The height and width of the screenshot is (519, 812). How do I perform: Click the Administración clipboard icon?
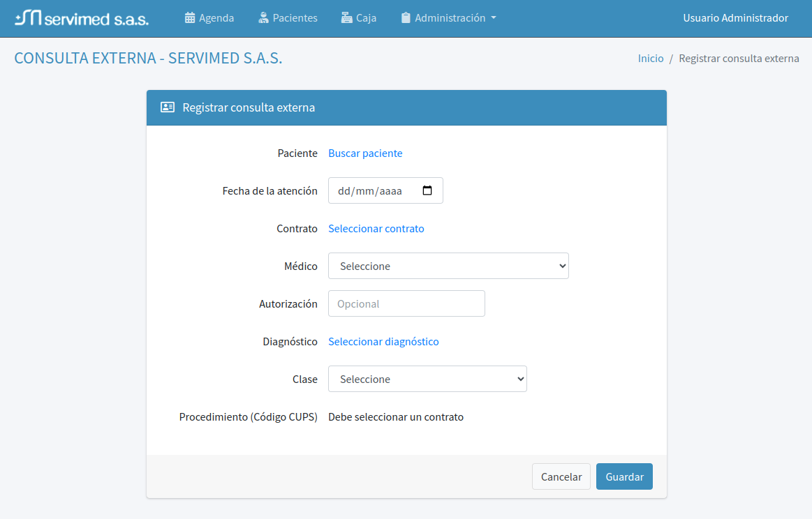tap(406, 18)
